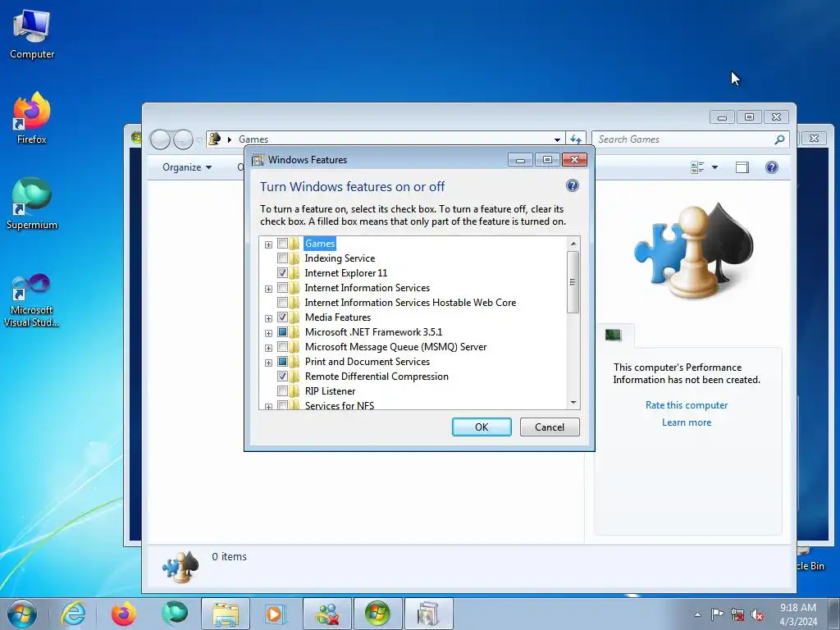Image resolution: width=840 pixels, height=630 pixels.
Task: Check Internet Information Services Hostable Web Core
Action: tap(282, 302)
